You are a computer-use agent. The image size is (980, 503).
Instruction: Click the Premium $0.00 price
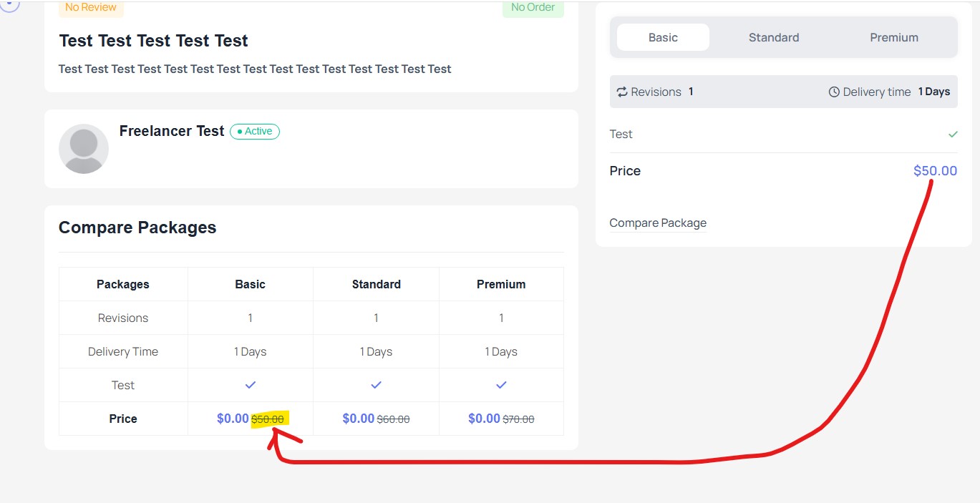pyautogui.click(x=484, y=419)
